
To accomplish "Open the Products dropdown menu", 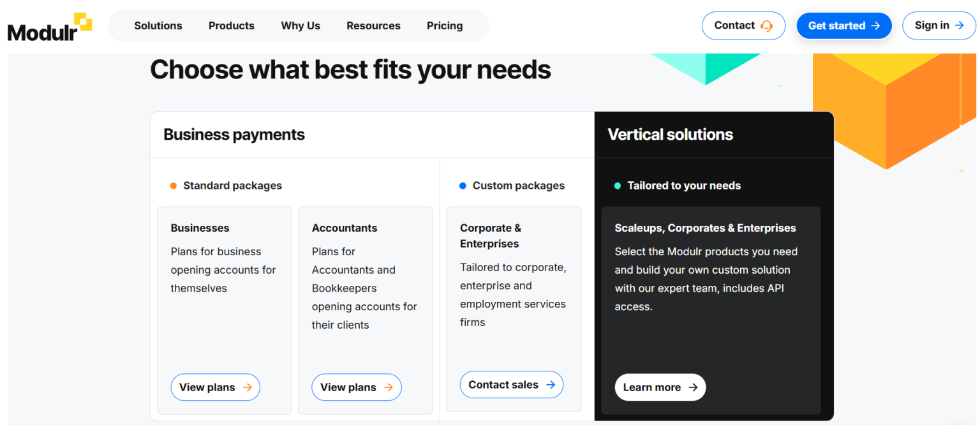I will [231, 26].
